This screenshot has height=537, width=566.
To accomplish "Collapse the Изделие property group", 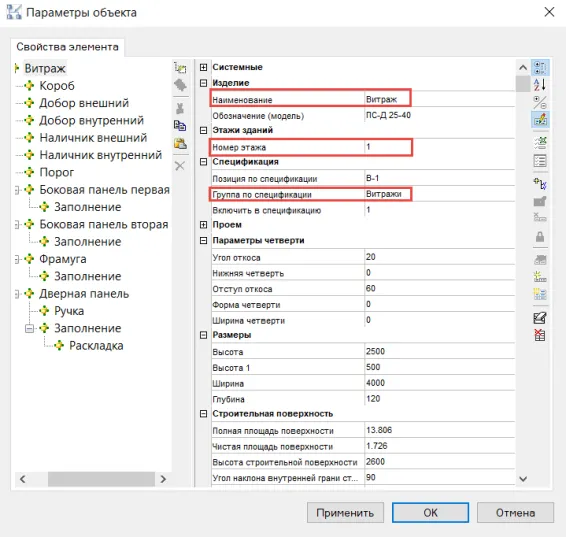I will (x=204, y=83).
